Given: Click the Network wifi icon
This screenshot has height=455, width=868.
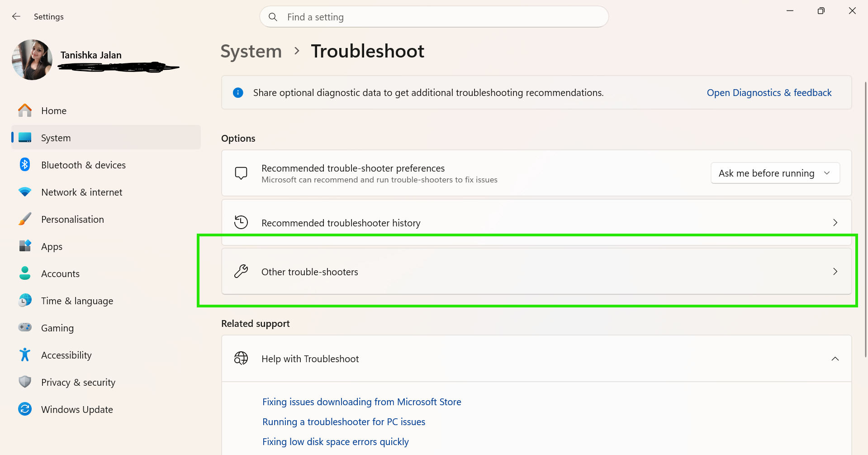Looking at the screenshot, I should (25, 192).
